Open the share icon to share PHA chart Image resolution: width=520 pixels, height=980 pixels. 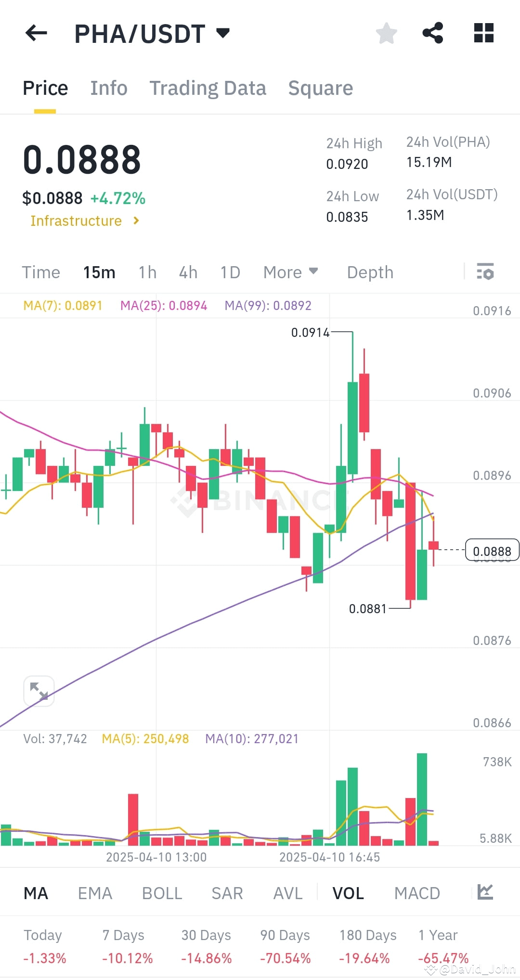coord(432,32)
